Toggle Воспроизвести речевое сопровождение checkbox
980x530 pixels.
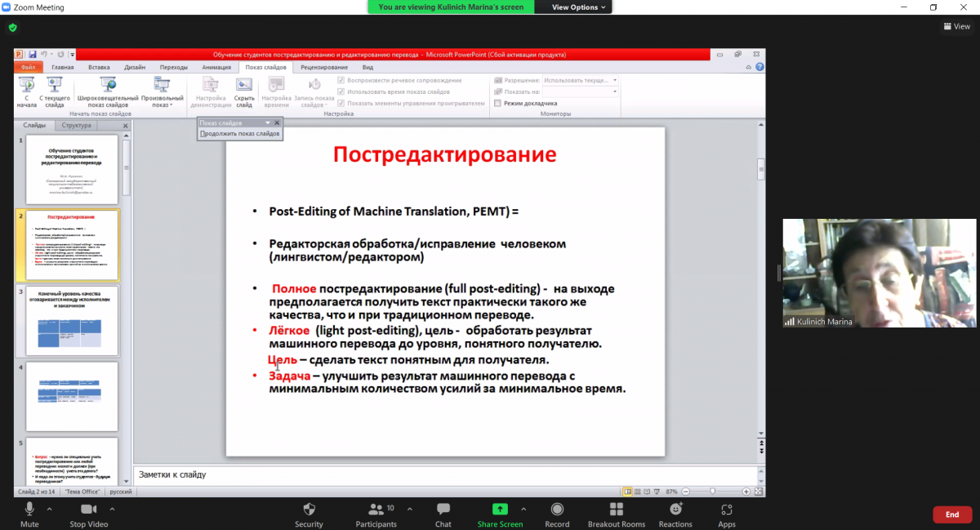point(341,81)
